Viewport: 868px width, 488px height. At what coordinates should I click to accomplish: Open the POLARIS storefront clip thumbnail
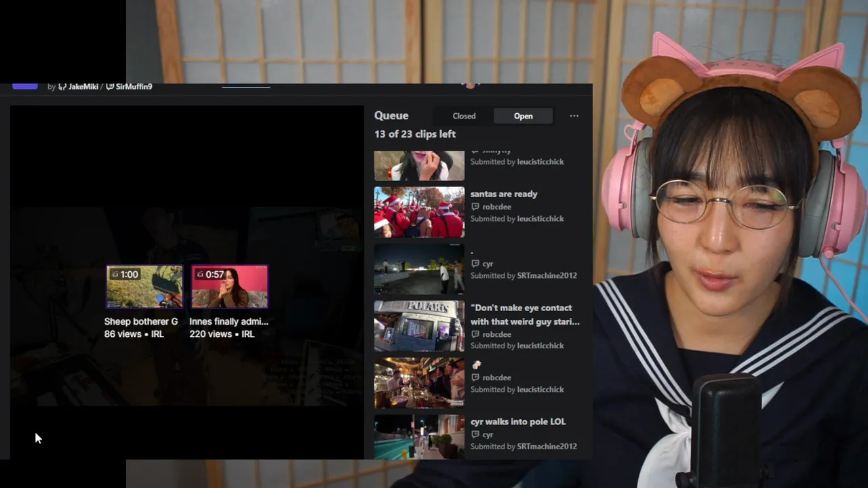click(419, 326)
